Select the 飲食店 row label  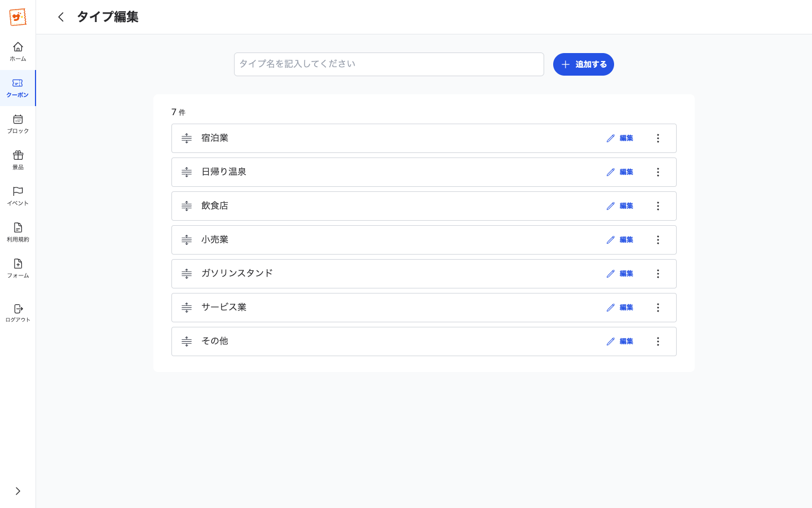215,205
